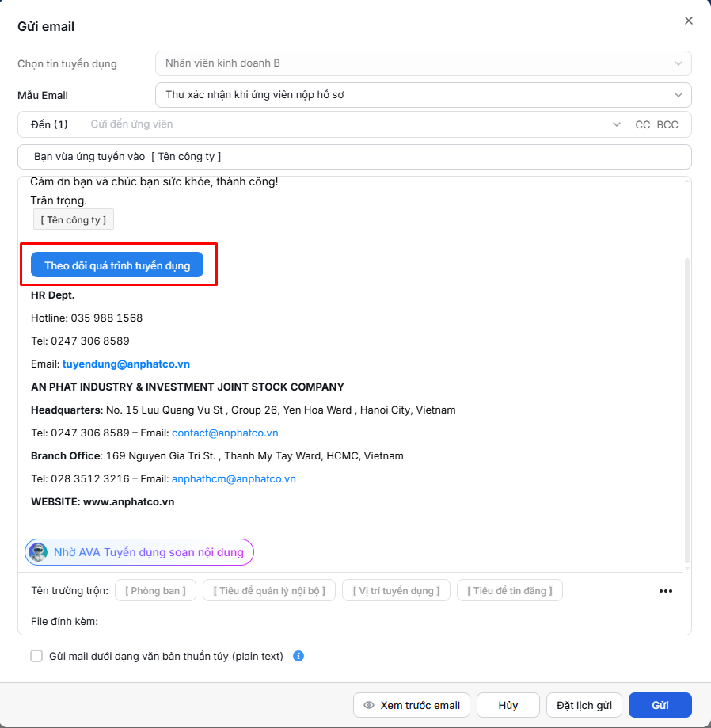Image resolution: width=711 pixels, height=728 pixels.
Task: Insert the Phòng ban merge field
Action: [155, 591]
